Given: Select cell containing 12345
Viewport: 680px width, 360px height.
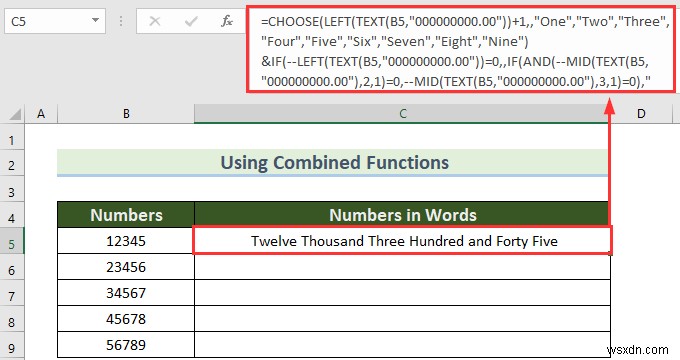Looking at the screenshot, I should click(126, 241).
